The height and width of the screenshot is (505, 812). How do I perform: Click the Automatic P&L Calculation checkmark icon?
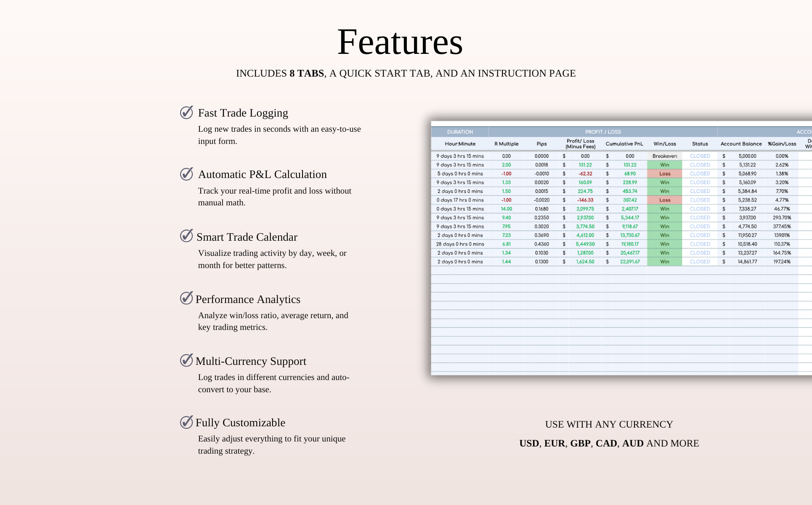186,174
